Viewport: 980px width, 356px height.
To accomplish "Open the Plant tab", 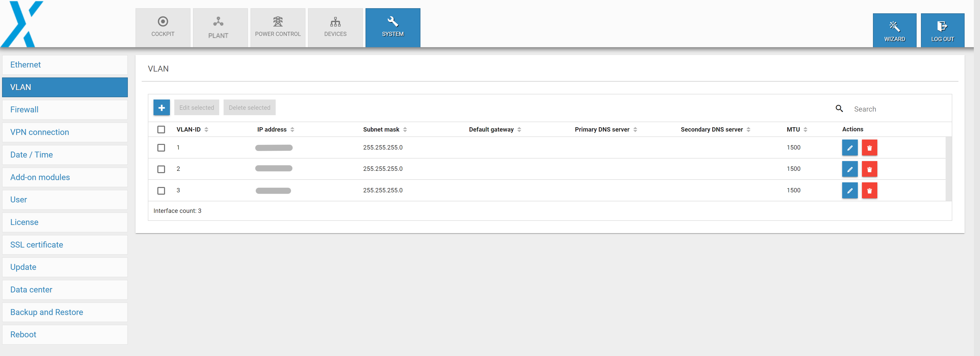I will pos(220,28).
